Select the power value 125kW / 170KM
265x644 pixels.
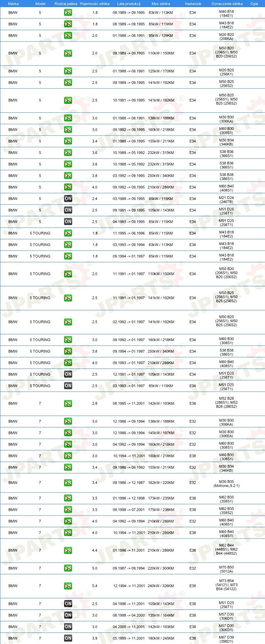coord(161,71)
